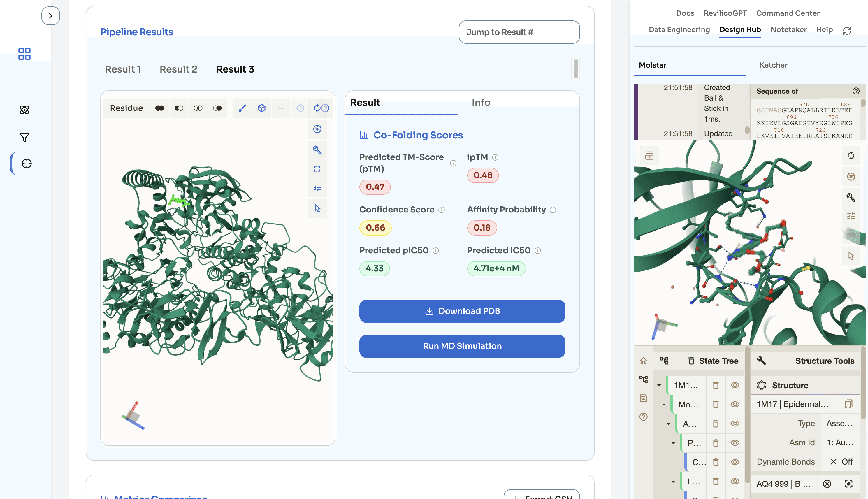Viewport: 868px width, 499px height.
Task: Click the atom icon in left sidebar
Action: pyautogui.click(x=24, y=110)
